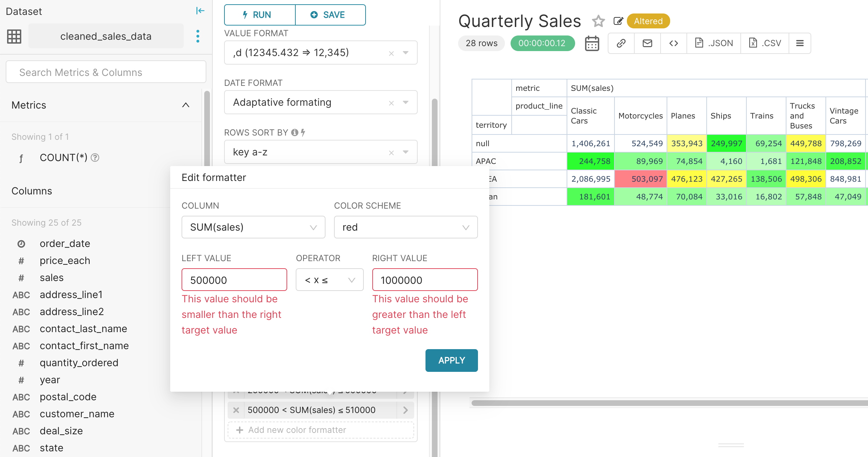
Task: Open the email share icon
Action: pyautogui.click(x=647, y=43)
